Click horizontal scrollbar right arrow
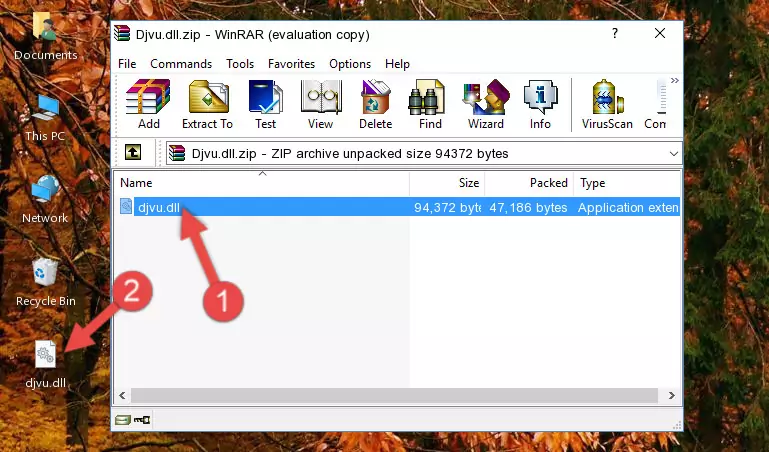769x452 pixels. click(672, 395)
